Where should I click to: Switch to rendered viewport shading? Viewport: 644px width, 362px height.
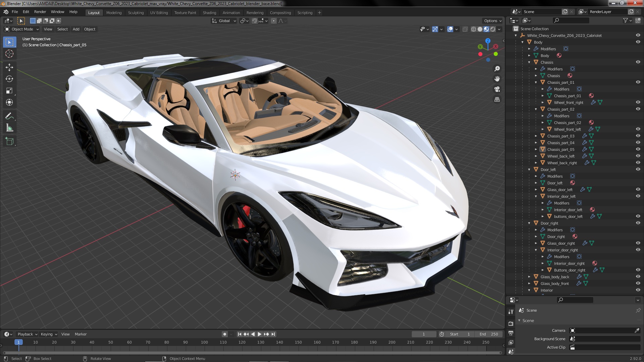click(x=493, y=29)
